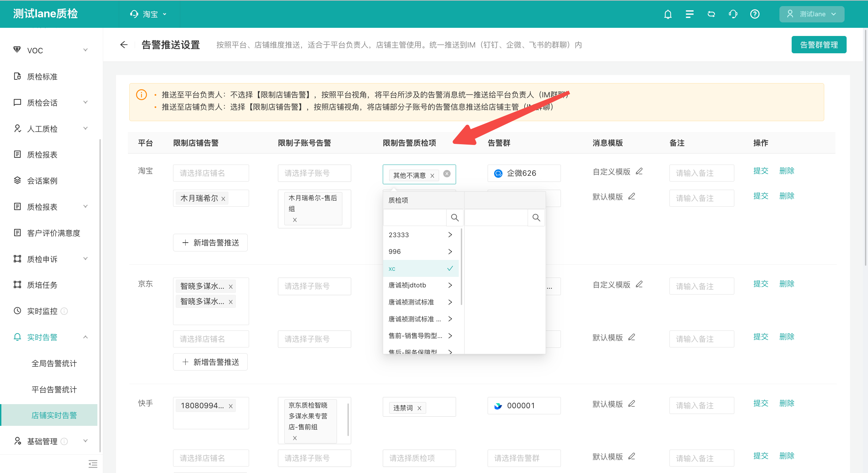Remove 京东质检智晓多谋水果专营店-售前组 tag
This screenshot has height=473, width=868.
(x=295, y=438)
